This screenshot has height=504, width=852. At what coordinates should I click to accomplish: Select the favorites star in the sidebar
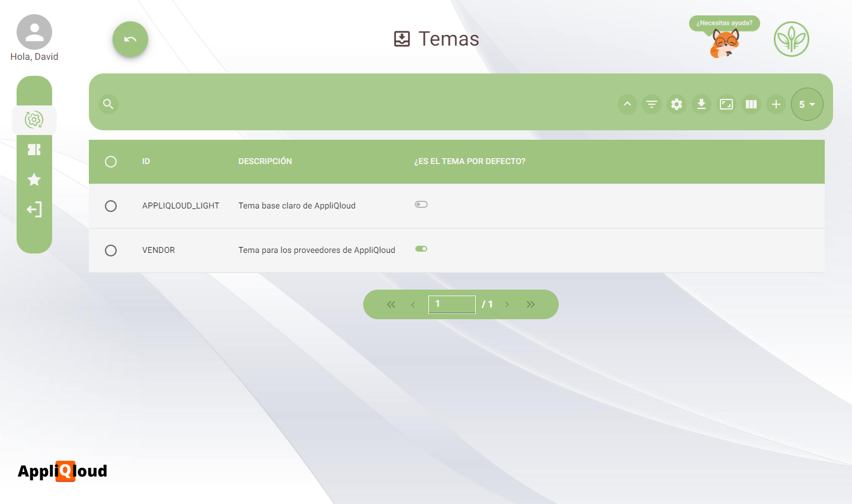coord(34,179)
